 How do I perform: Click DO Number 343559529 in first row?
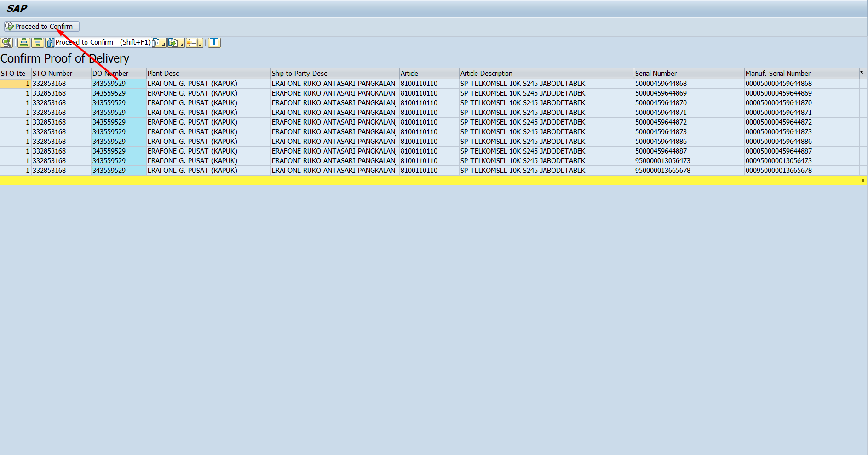pos(109,84)
